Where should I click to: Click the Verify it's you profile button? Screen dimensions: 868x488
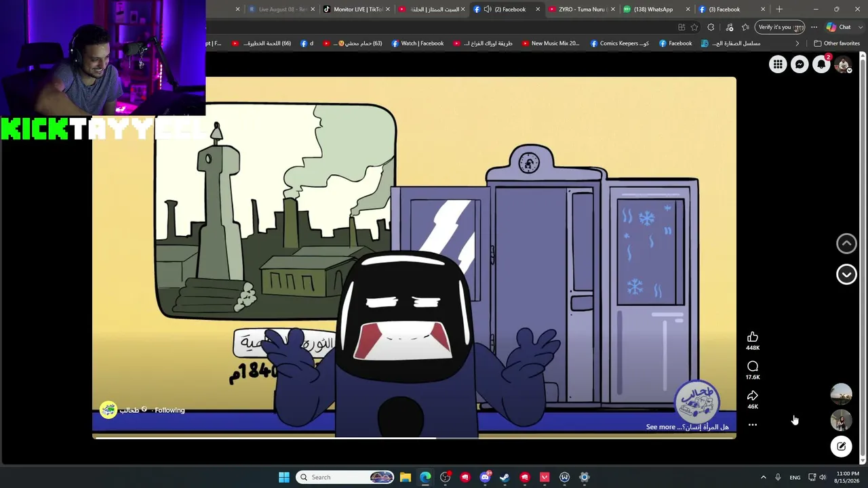781,27
